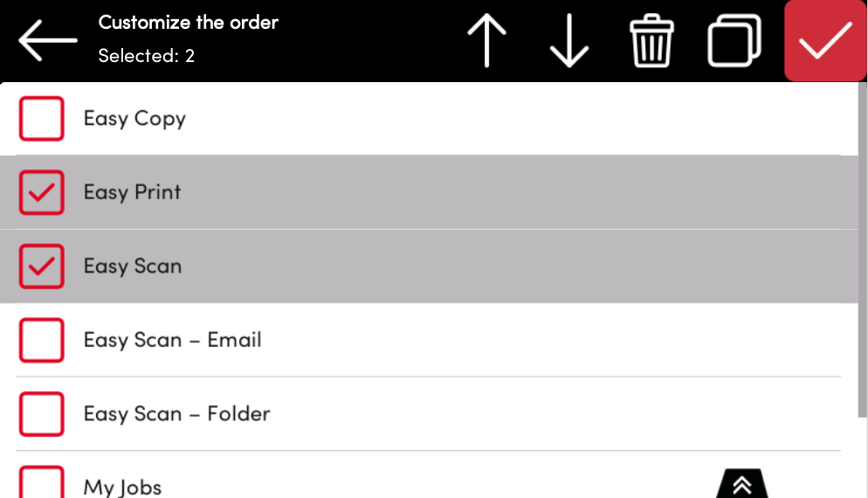This screenshot has width=868, height=498.
Task: Tap the Easy Print row label
Action: (132, 192)
